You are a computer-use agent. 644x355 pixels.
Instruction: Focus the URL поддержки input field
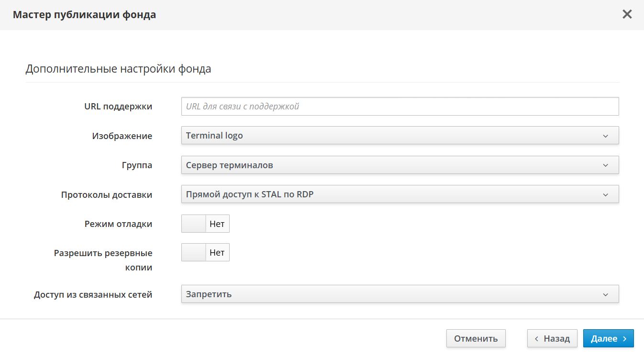click(400, 107)
